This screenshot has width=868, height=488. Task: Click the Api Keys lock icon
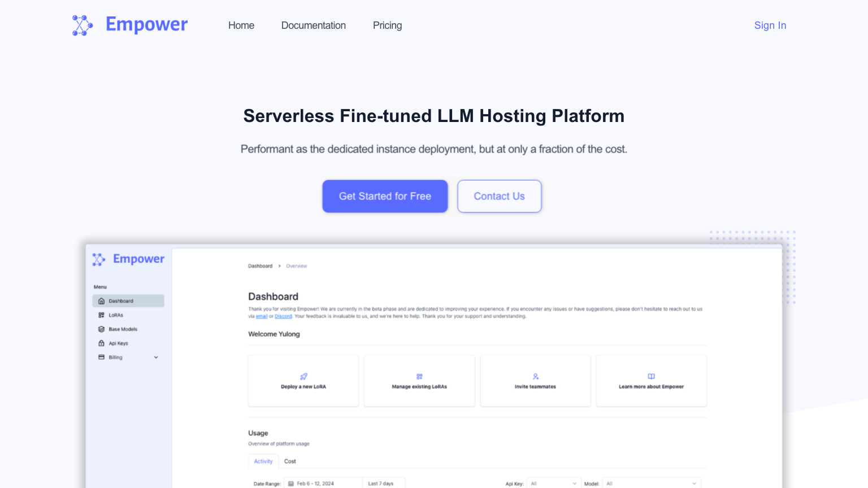point(102,343)
